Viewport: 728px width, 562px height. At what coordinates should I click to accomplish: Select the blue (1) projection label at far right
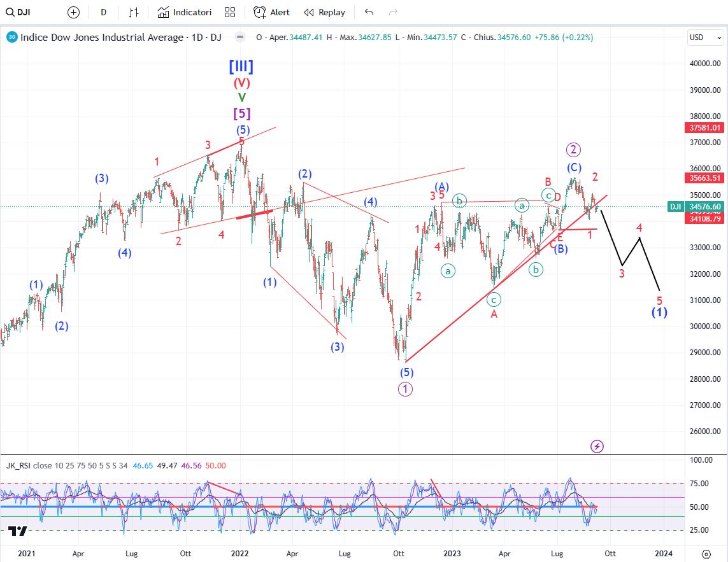click(x=659, y=313)
